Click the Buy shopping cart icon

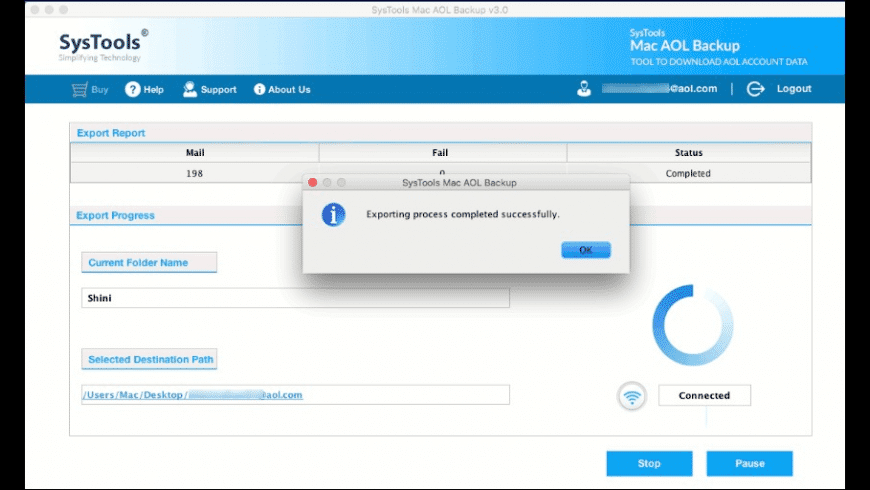click(x=79, y=89)
